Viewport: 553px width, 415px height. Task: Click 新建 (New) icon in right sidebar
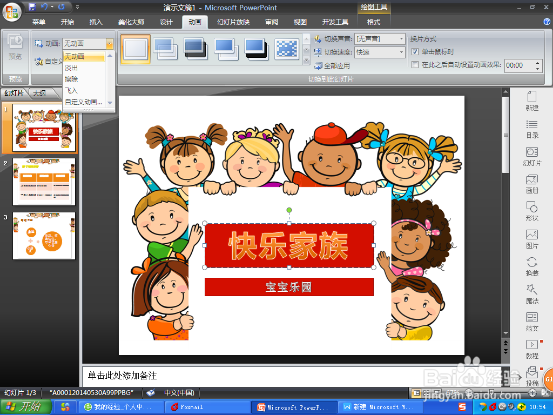pos(532,101)
